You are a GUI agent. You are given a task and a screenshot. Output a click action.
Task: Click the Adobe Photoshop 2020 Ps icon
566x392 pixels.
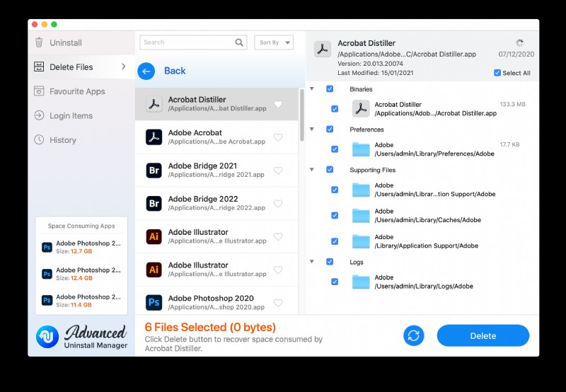154,303
